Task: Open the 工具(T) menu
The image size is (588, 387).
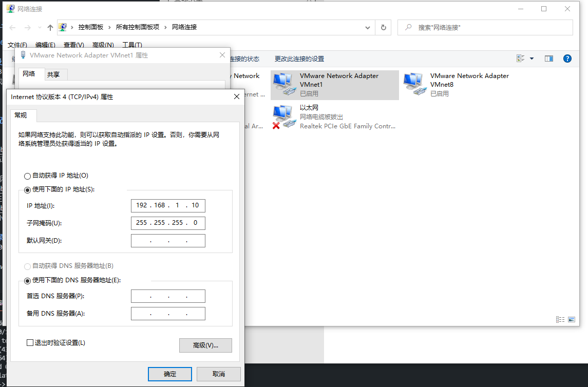Action: pos(132,45)
